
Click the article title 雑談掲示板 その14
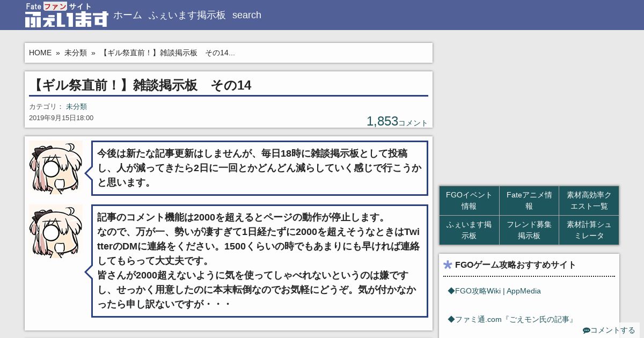pos(141,85)
